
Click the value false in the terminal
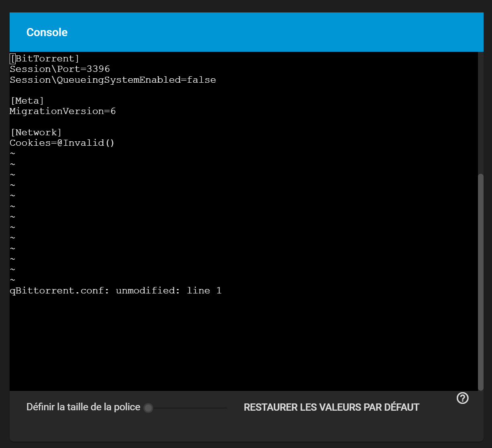coord(201,80)
